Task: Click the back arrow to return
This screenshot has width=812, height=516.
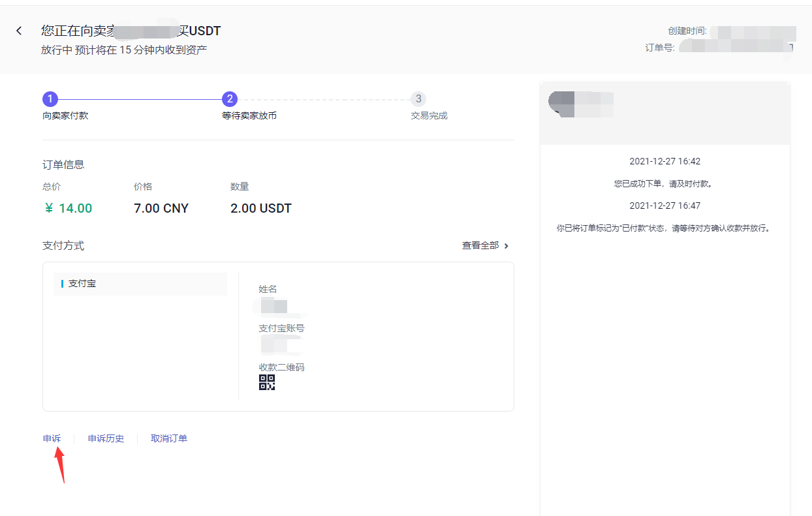Action: (18, 30)
